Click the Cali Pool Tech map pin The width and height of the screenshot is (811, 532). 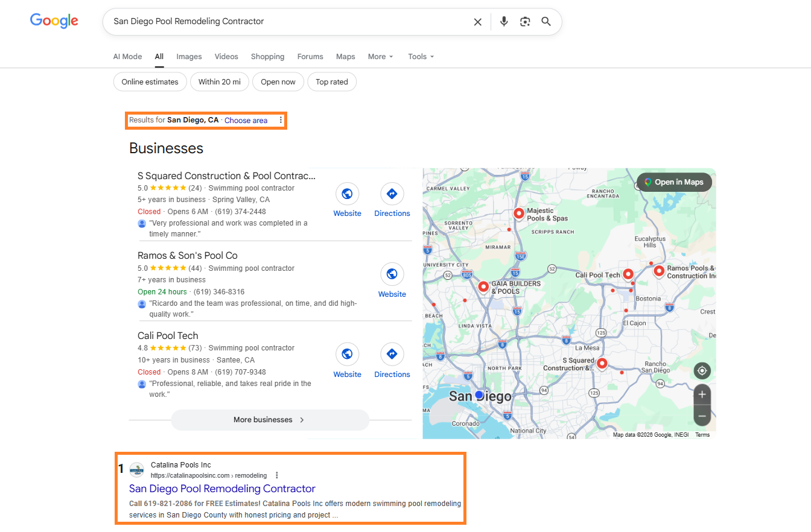click(x=628, y=274)
